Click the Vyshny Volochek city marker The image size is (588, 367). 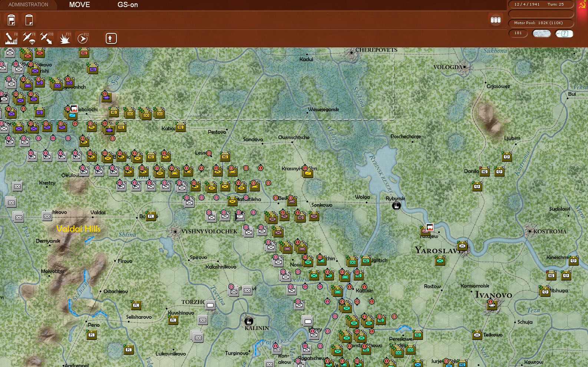175,232
